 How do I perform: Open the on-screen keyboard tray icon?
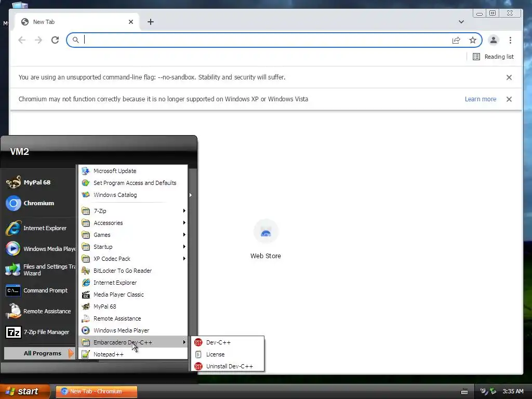[x=464, y=392]
